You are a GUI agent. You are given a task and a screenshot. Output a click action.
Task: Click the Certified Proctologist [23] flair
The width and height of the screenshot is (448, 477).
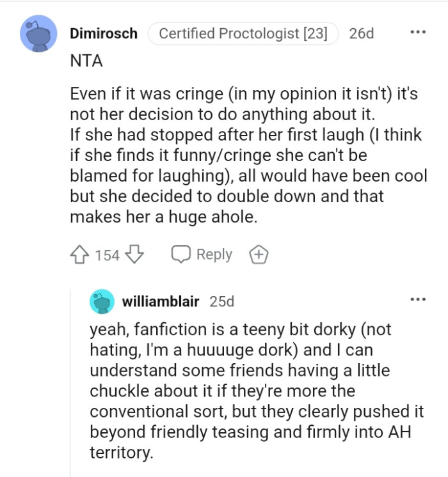(243, 34)
